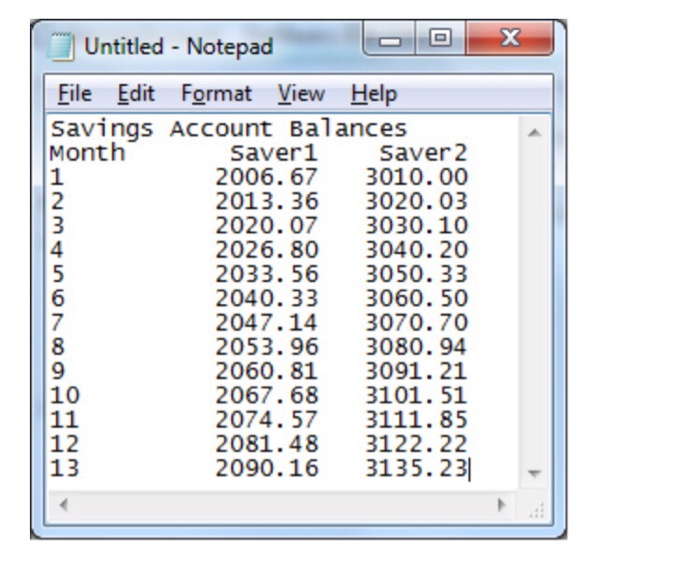Image resolution: width=700 pixels, height=579 pixels.
Task: Click the value 3040.20
Action: (x=417, y=250)
